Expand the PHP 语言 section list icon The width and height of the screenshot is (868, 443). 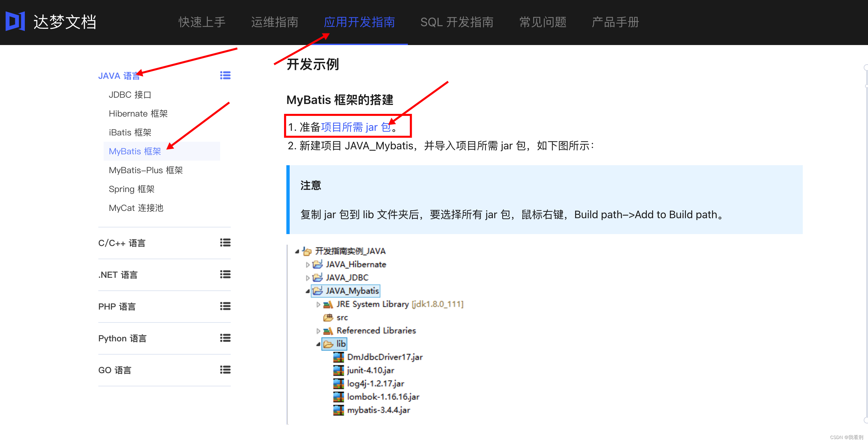(225, 306)
